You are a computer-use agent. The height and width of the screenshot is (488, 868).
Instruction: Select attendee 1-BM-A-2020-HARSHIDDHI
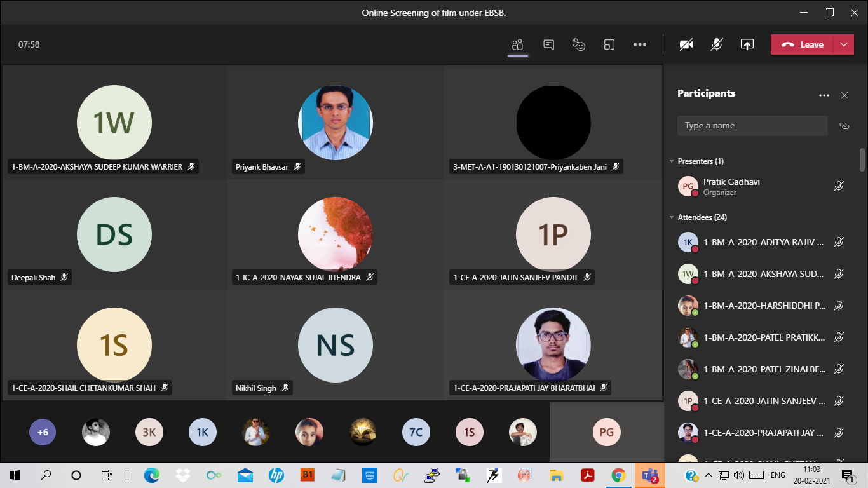point(761,306)
